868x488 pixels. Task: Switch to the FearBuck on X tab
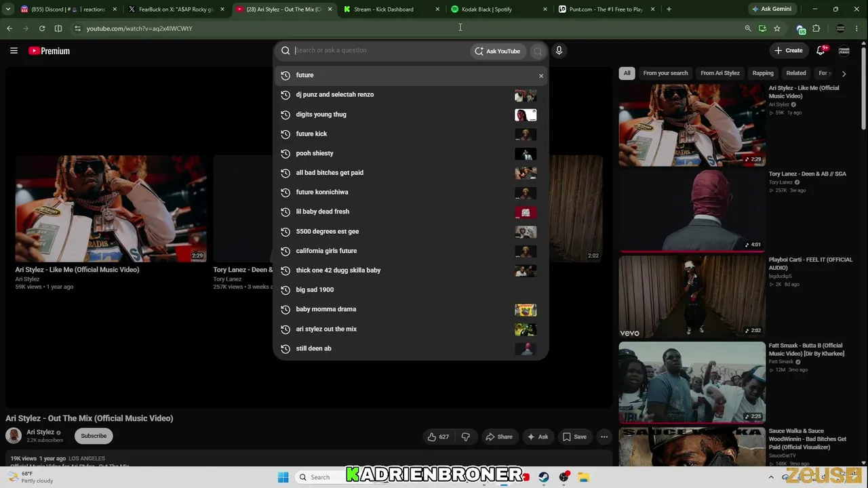(x=177, y=9)
